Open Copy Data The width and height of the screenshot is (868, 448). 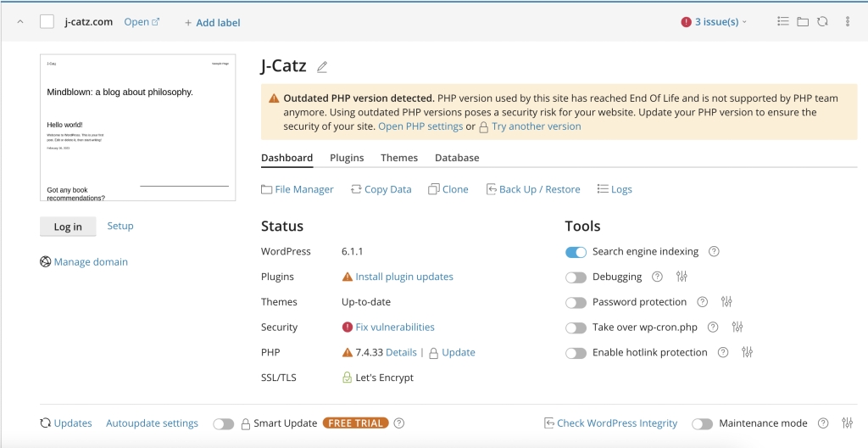click(x=381, y=189)
